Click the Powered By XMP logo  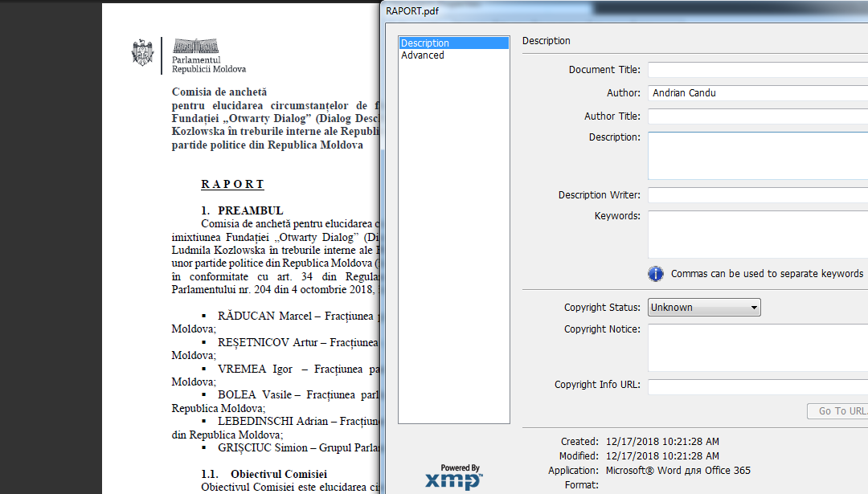point(454,477)
